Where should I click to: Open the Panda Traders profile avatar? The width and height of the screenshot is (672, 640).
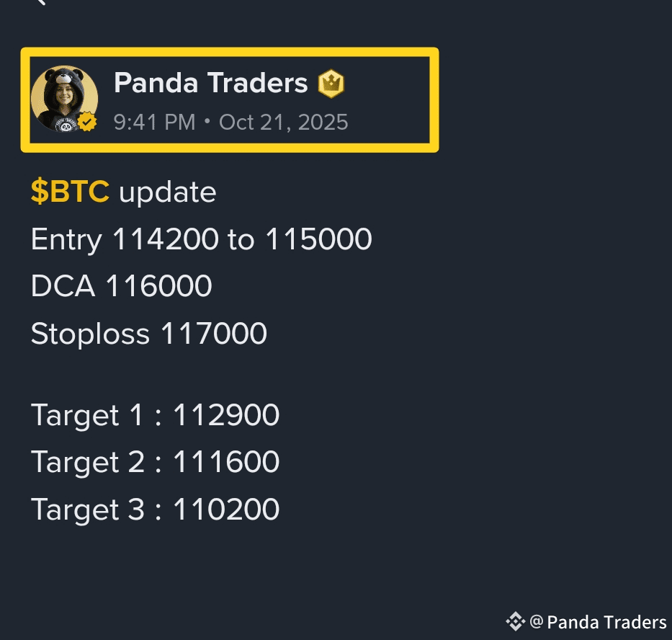(x=64, y=99)
